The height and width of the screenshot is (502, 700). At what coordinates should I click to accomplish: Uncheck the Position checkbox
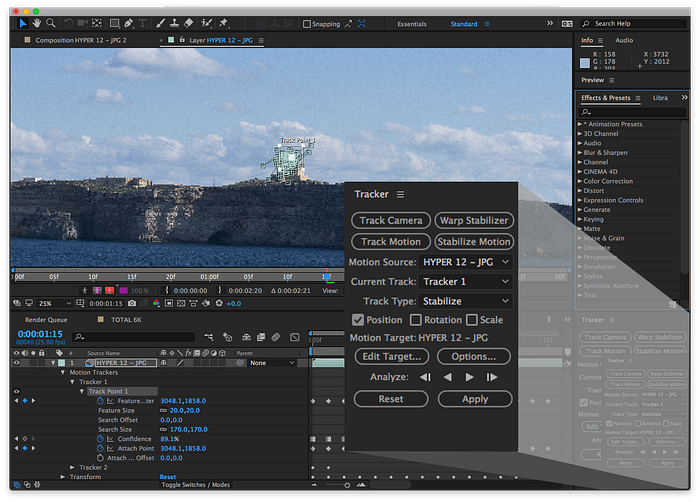(358, 320)
